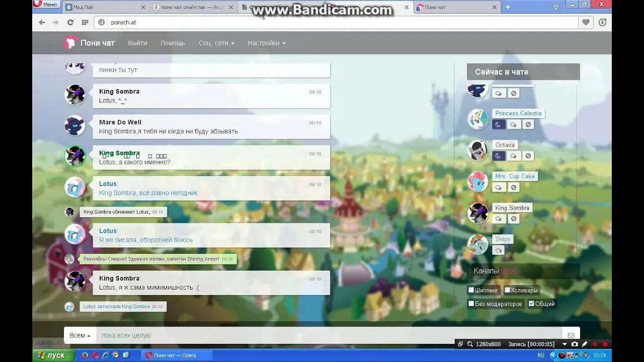Go forward with the browser forward arrow
Screen dimensions: 644x362
pyautogui.click(x=56, y=22)
